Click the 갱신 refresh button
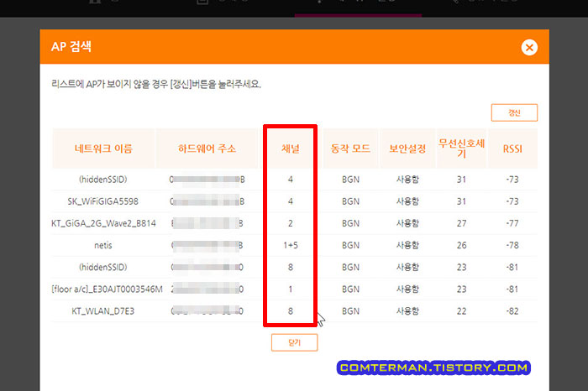 coord(514,112)
